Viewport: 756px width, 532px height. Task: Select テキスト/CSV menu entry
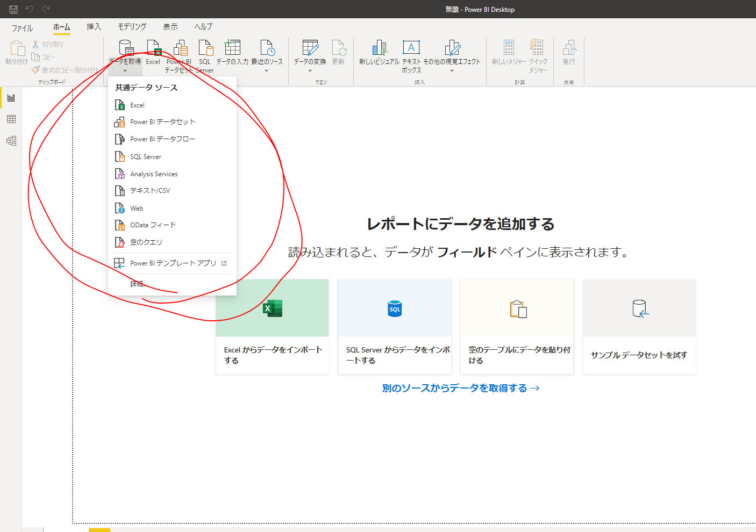172,191
